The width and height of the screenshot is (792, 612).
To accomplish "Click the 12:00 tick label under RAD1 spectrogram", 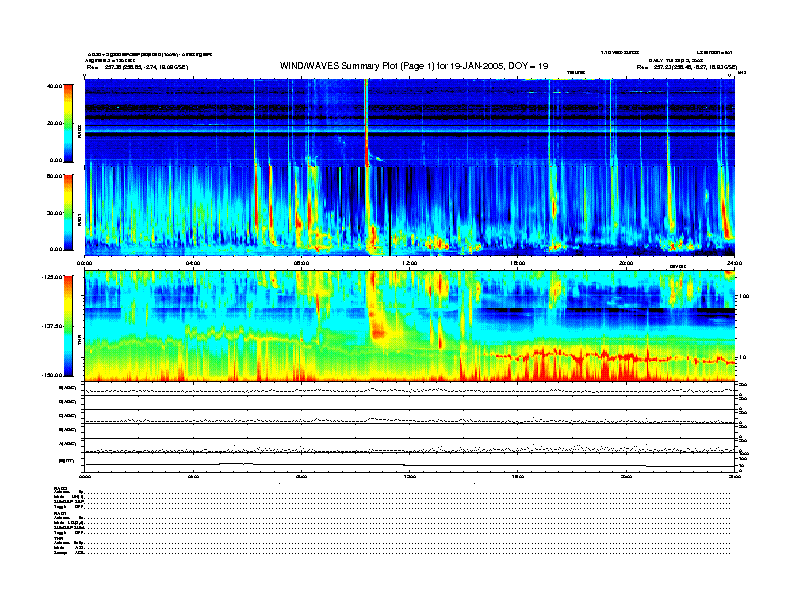I will tap(410, 263).
